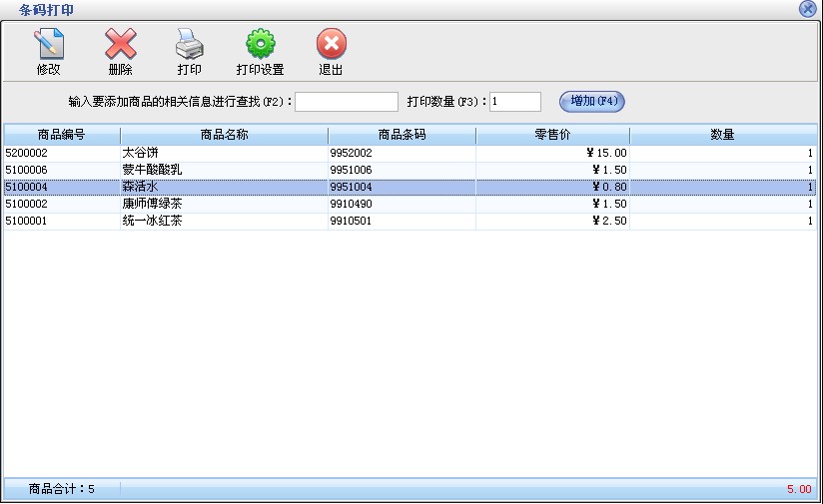This screenshot has height=504, width=823.
Task: Click barcode 9910501 in the table
Action: coord(351,221)
